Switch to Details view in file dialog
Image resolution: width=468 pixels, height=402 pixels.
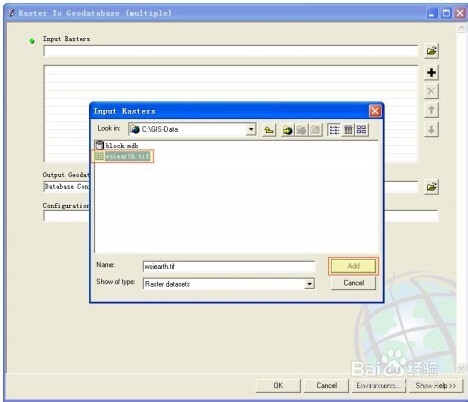(348, 130)
